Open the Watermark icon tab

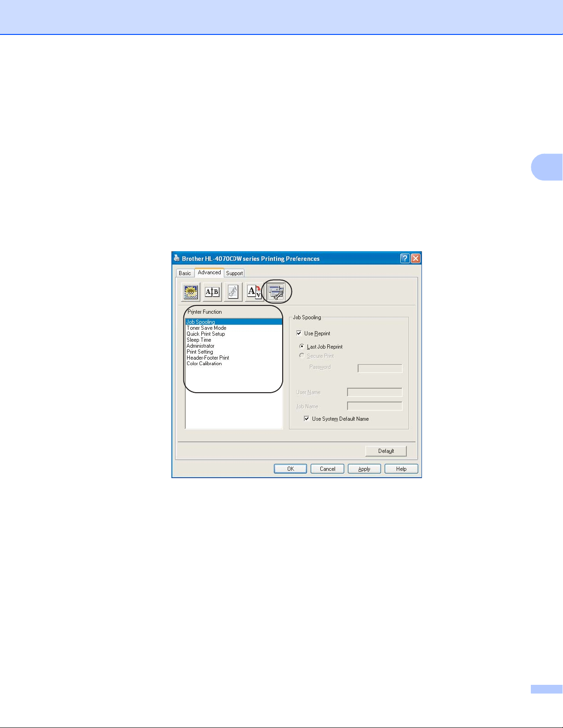pos(233,292)
